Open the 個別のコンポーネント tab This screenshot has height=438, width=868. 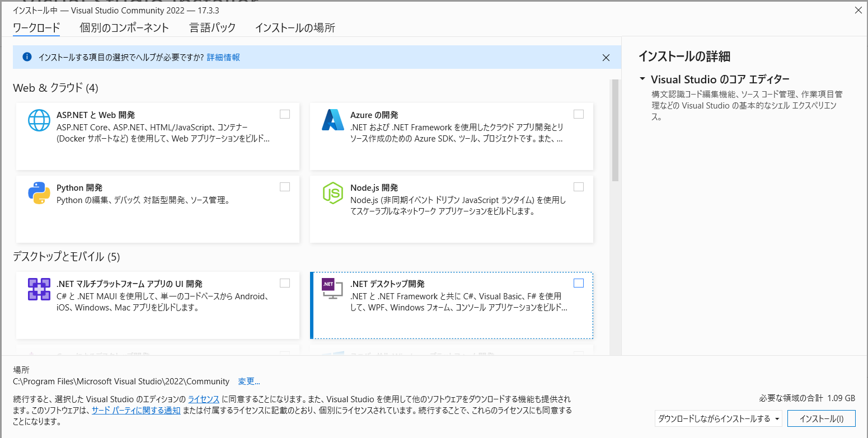click(x=124, y=27)
